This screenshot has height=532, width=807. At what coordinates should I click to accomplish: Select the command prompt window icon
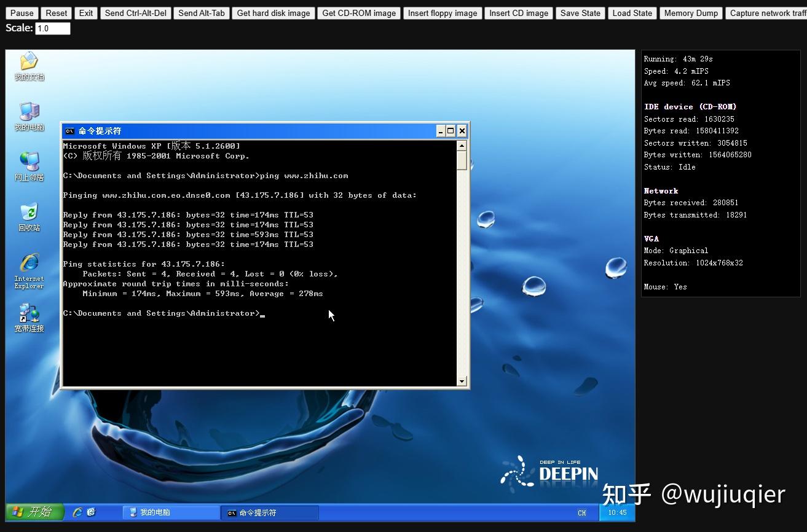pyautogui.click(x=69, y=131)
